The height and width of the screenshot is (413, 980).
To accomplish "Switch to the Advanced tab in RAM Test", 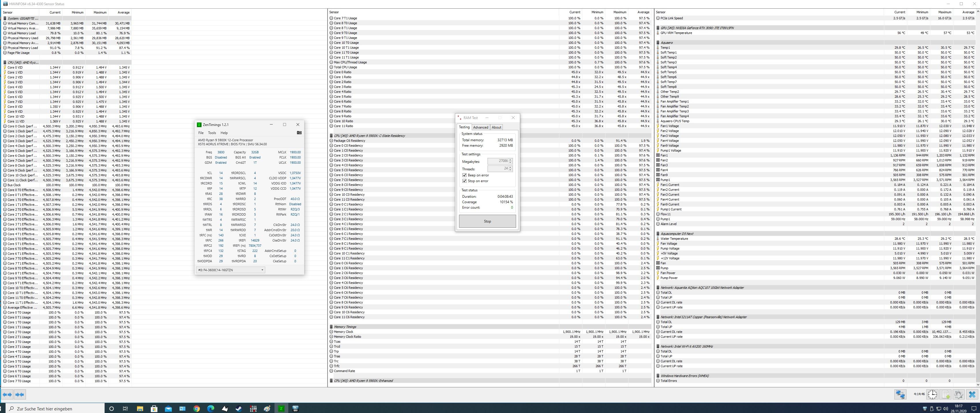I will [481, 127].
